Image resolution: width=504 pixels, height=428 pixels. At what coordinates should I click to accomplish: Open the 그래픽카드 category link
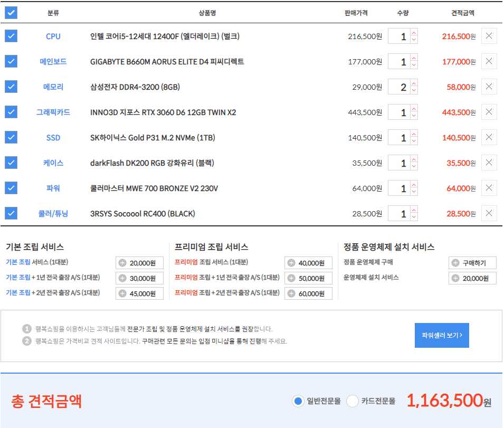coord(53,112)
